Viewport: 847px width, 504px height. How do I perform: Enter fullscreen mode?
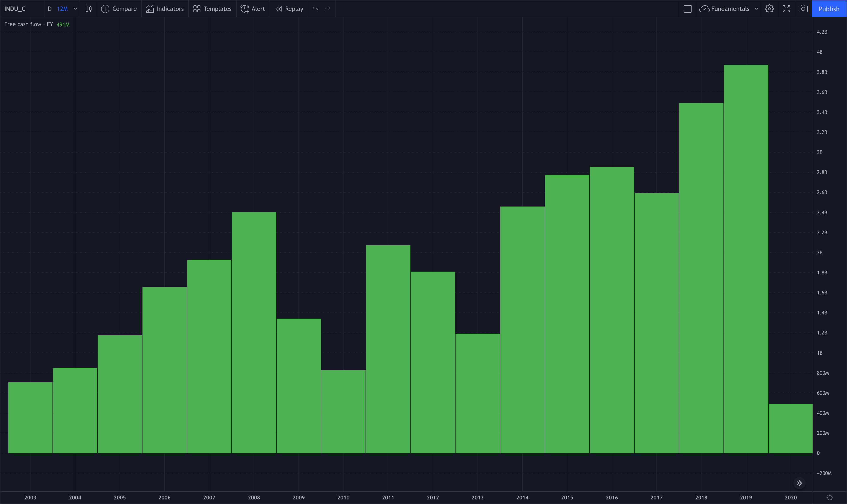point(786,9)
